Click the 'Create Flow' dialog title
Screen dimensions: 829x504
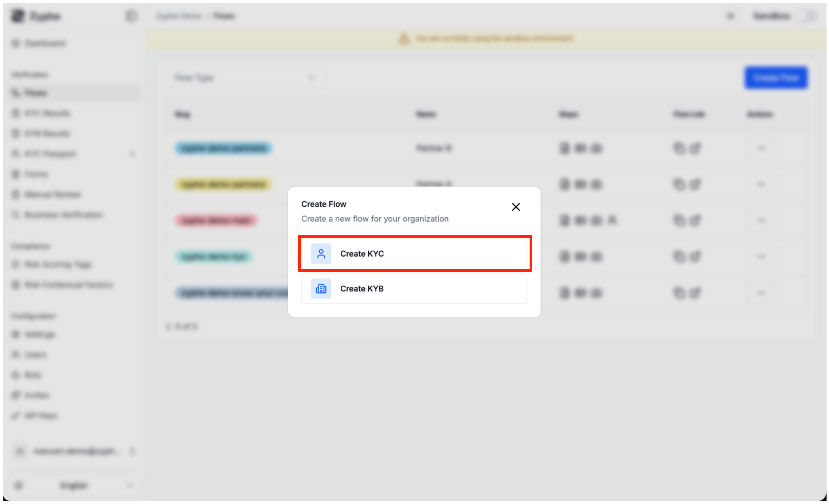(x=324, y=204)
